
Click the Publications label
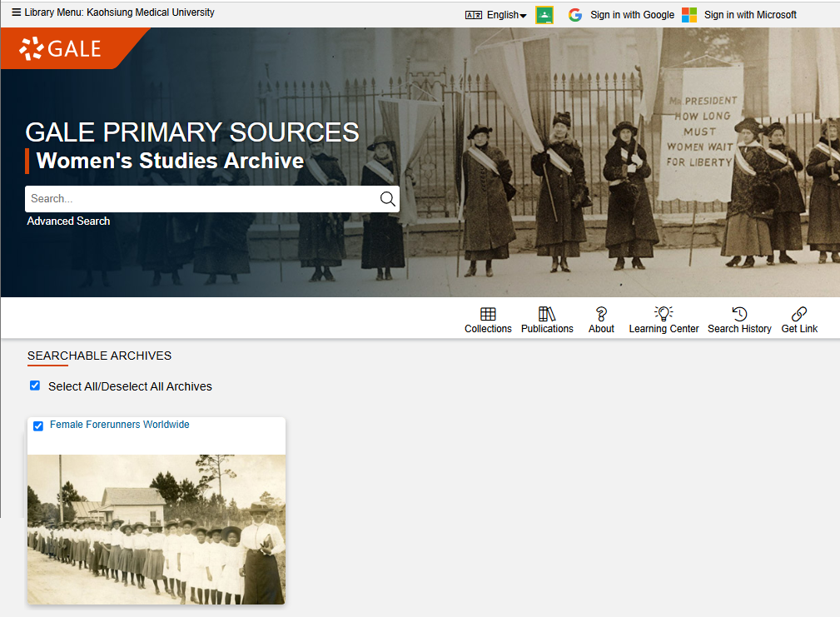pyautogui.click(x=547, y=329)
